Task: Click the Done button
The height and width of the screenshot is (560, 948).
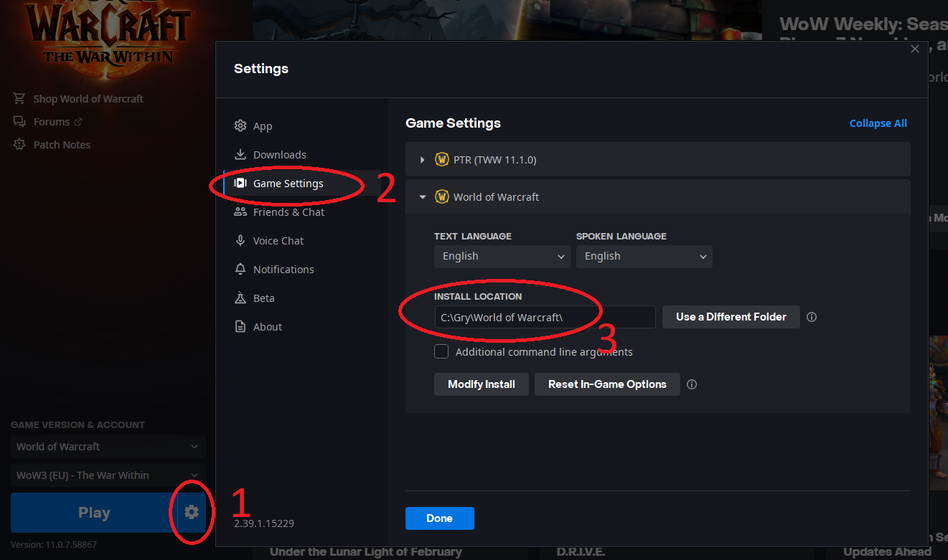Action: [439, 518]
